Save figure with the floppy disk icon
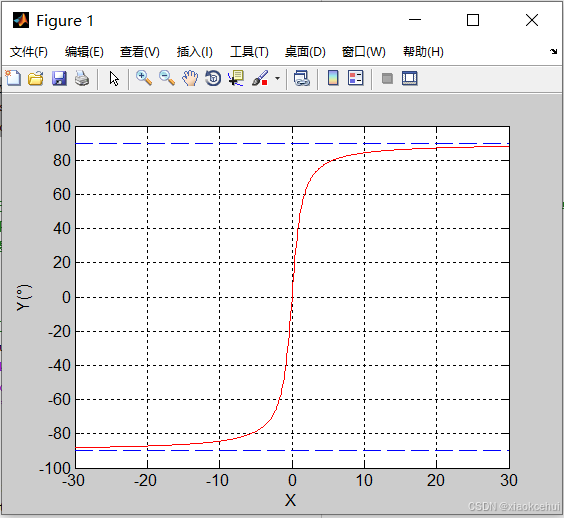The height and width of the screenshot is (518, 564). pos(59,78)
